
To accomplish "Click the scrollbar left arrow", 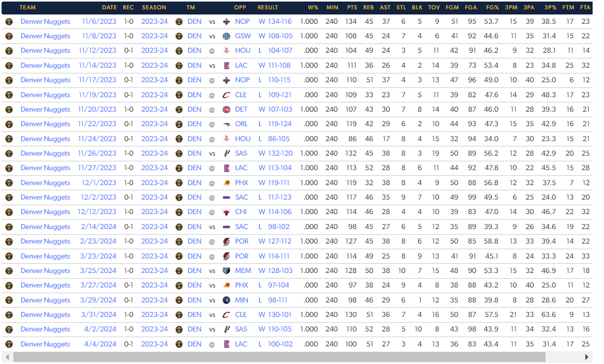I will coord(7,357).
